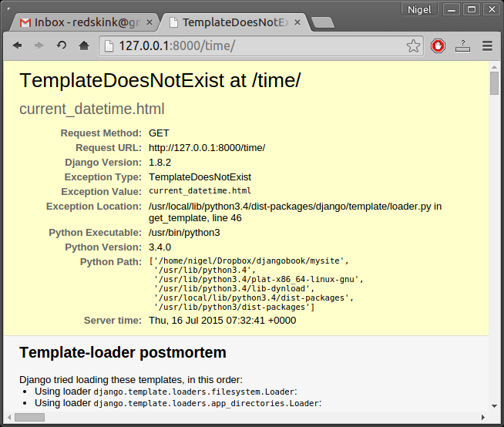The width and height of the screenshot is (504, 427).
Task: Open the red stop-sign adblock extension
Action: click(438, 46)
